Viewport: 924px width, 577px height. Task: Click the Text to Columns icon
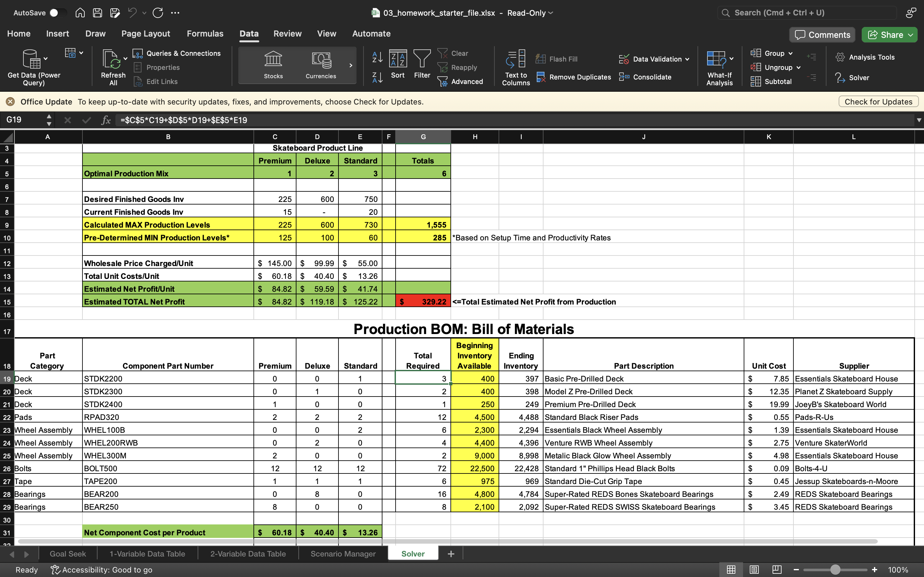click(x=516, y=60)
